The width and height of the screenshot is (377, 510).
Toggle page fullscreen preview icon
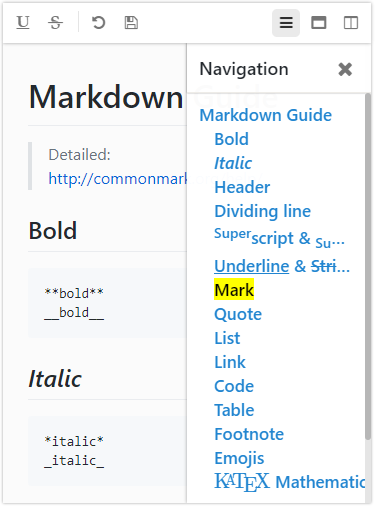pyautogui.click(x=319, y=23)
